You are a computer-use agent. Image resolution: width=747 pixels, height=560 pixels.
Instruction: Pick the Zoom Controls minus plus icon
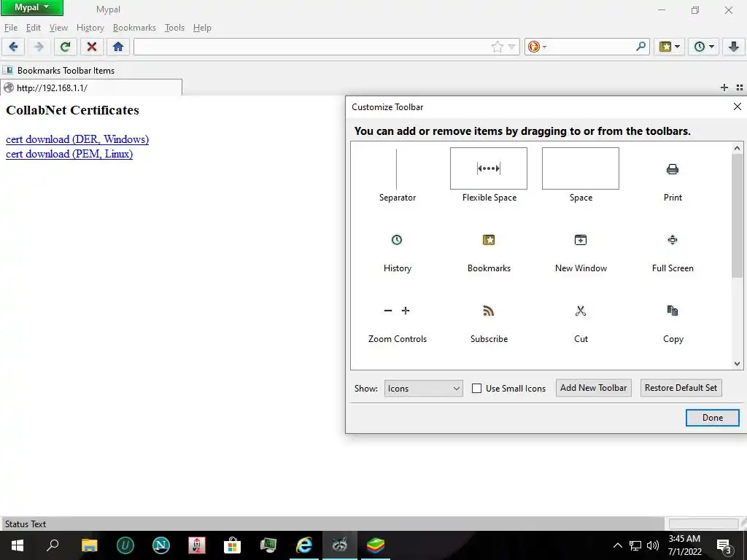(x=397, y=311)
